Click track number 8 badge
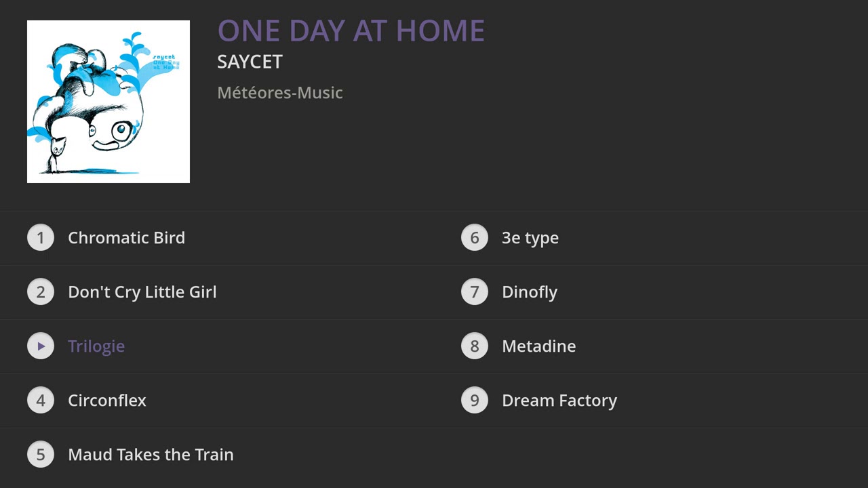Image resolution: width=868 pixels, height=488 pixels. pyautogui.click(x=475, y=346)
